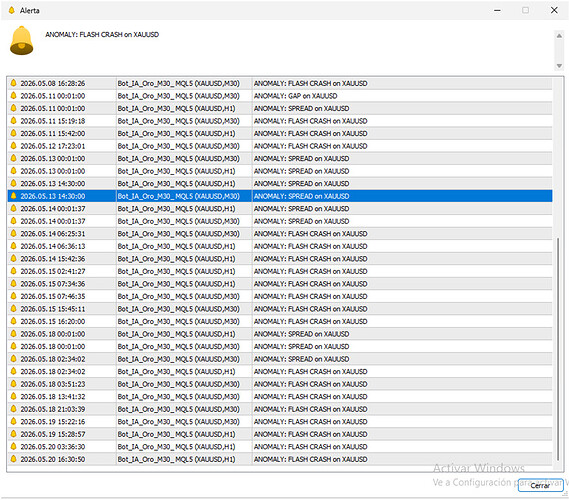Click the large alert bell icon
The width and height of the screenshot is (569, 500).
21,40
